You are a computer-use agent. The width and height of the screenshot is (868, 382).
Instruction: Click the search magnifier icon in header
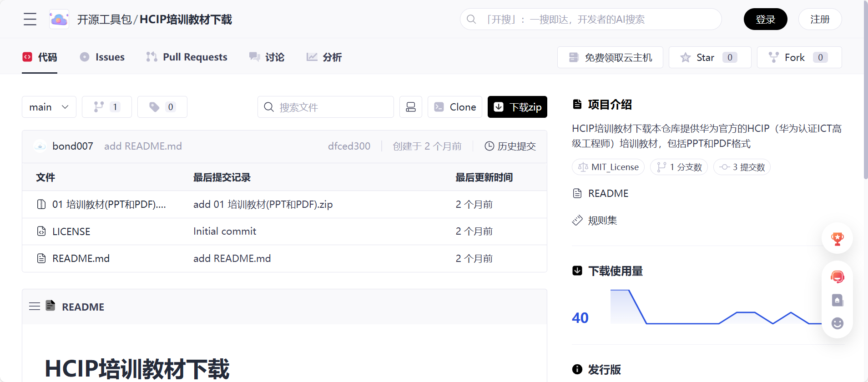point(471,19)
